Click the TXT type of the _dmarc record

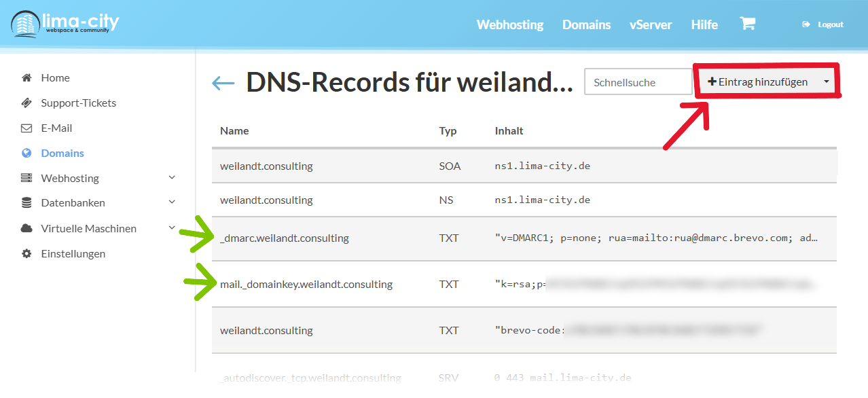click(449, 238)
